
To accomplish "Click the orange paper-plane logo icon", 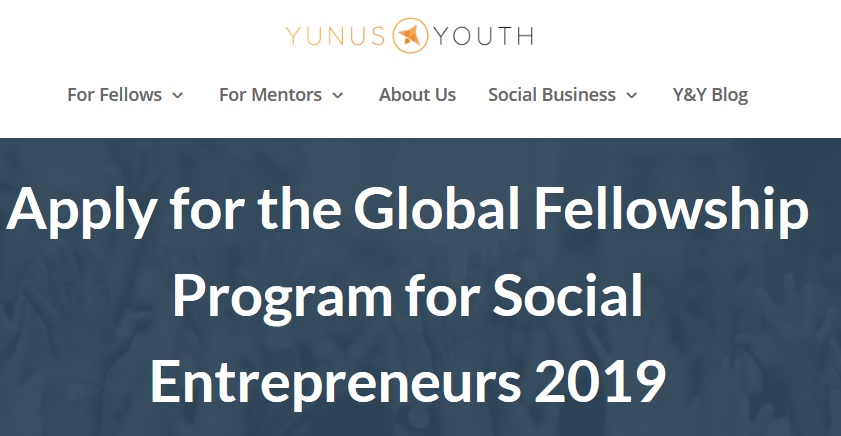I will pyautogui.click(x=410, y=35).
